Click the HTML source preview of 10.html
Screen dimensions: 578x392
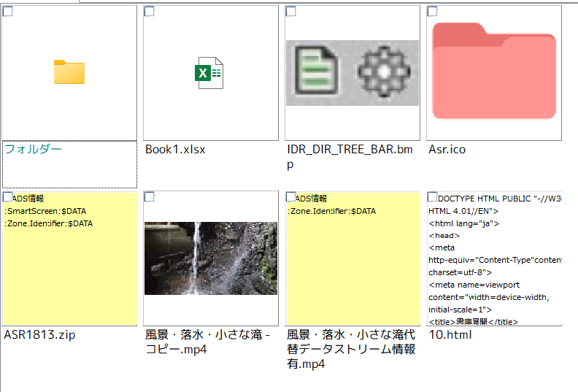[494, 259]
